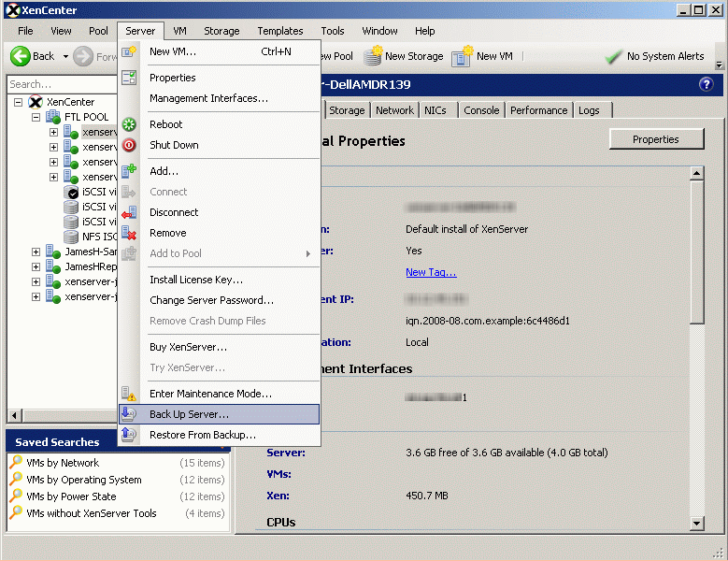This screenshot has height=561, width=728.
Task: Click the Disconnect icon in the menu
Action: 129,212
